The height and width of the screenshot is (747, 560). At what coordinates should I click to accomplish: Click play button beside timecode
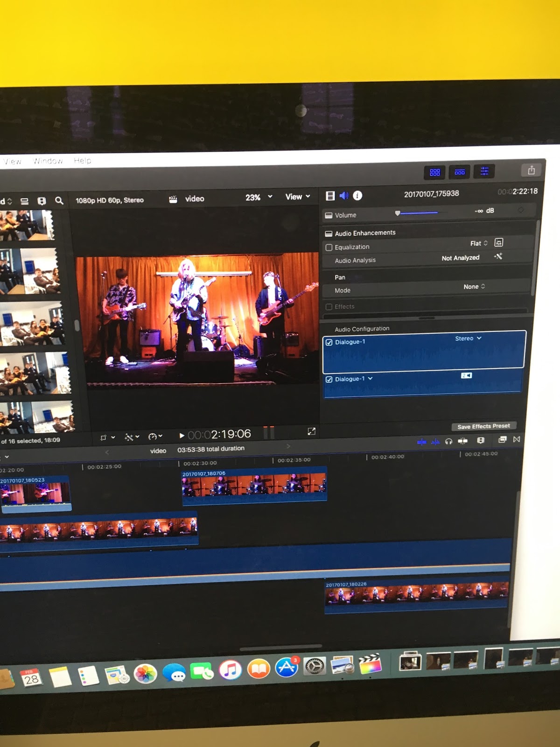point(182,436)
